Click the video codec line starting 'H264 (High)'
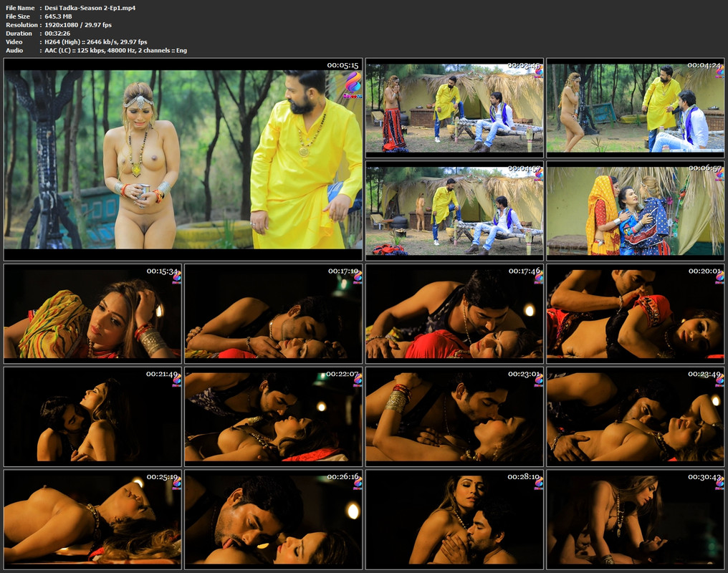 95,42
